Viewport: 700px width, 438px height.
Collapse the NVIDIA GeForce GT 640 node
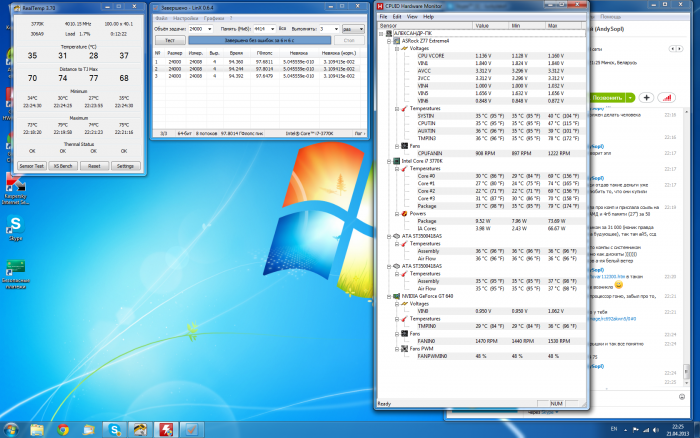[x=389, y=296]
